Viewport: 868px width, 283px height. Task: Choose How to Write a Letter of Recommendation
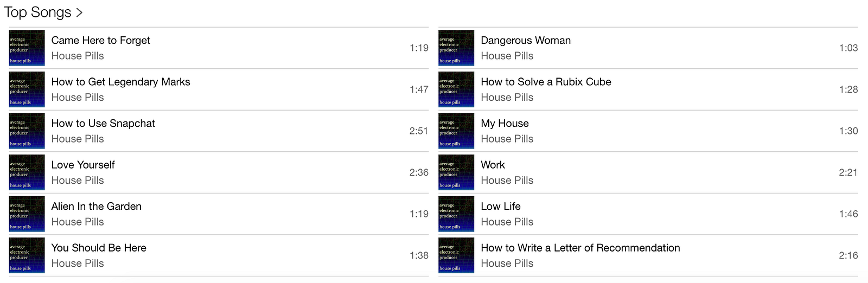pyautogui.click(x=648, y=255)
